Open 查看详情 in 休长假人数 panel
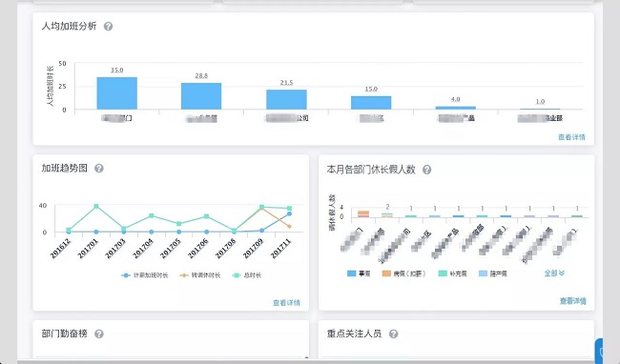 click(573, 301)
